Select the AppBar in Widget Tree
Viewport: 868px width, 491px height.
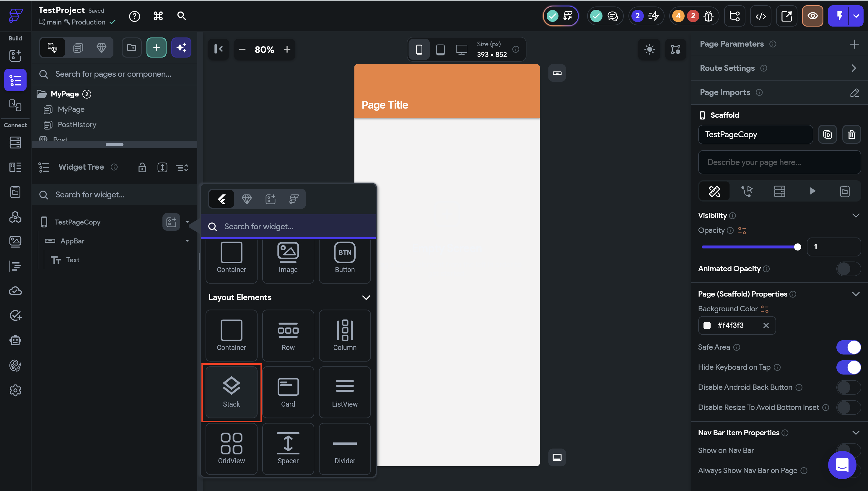point(72,241)
